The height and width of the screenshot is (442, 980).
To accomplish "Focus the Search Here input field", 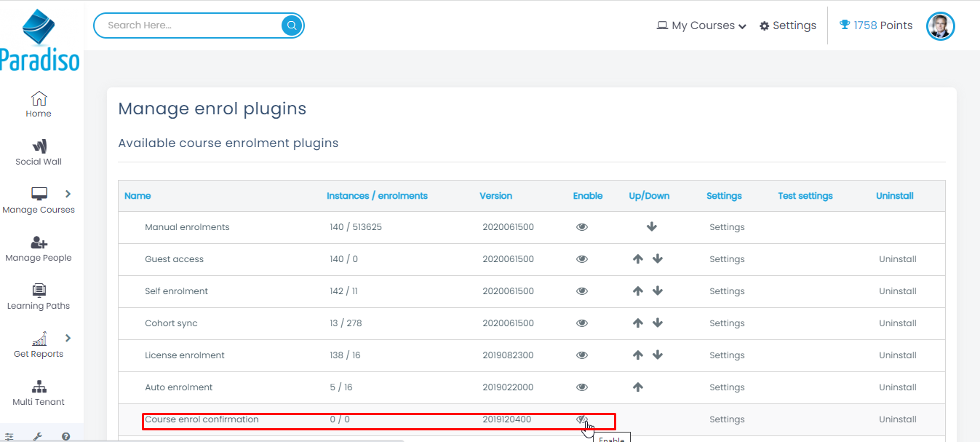I will pyautogui.click(x=189, y=25).
